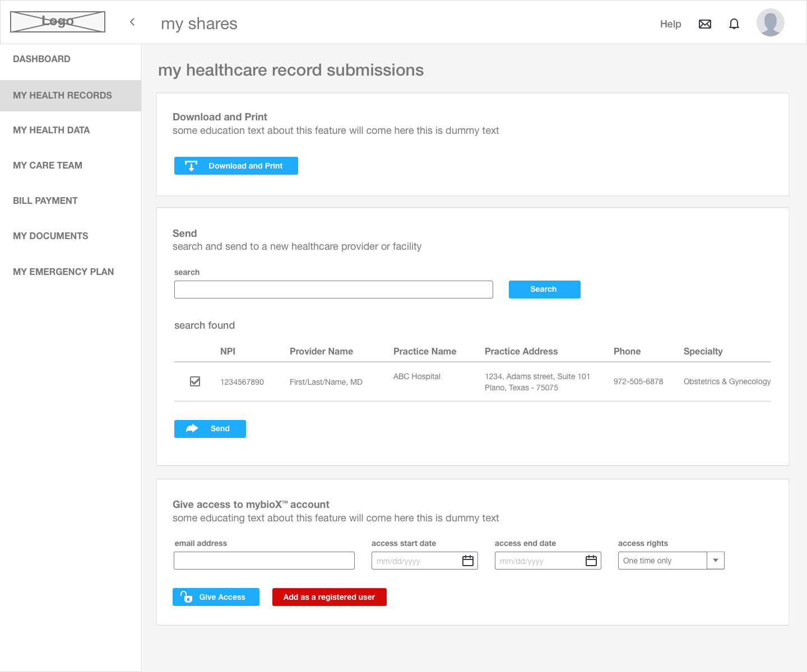Open the user profile avatar
This screenshot has height=672, width=807.
tap(770, 23)
